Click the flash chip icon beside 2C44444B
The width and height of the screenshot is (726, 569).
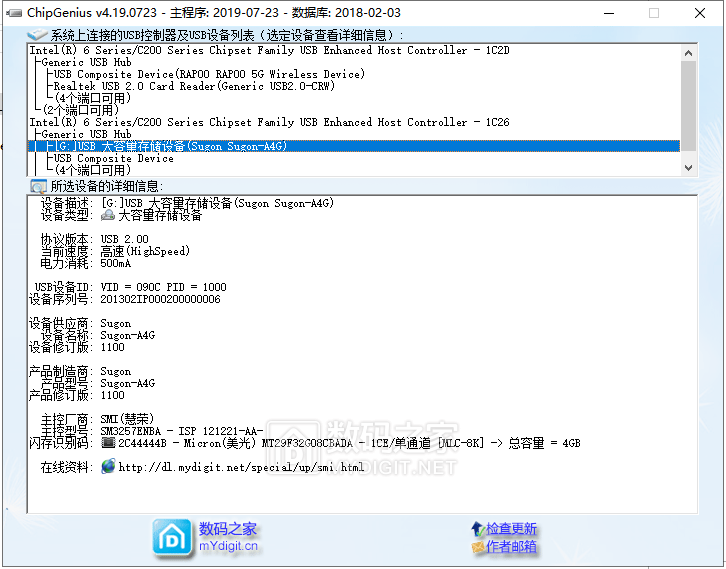tap(108, 443)
